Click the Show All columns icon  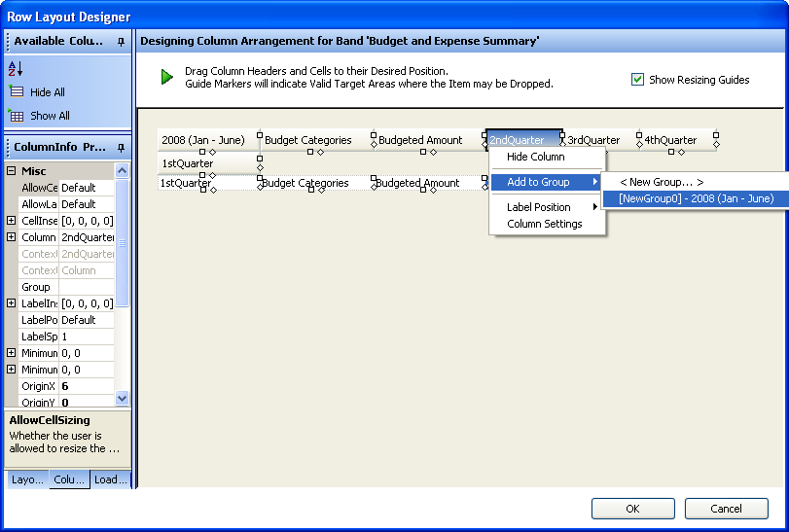coord(16,116)
